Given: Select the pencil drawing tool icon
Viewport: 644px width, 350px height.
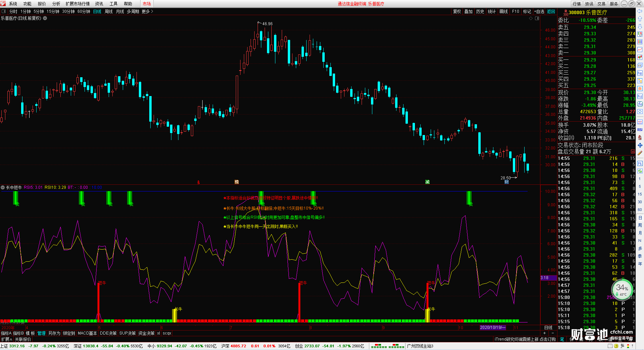Looking at the screenshot, I should coord(640,153).
